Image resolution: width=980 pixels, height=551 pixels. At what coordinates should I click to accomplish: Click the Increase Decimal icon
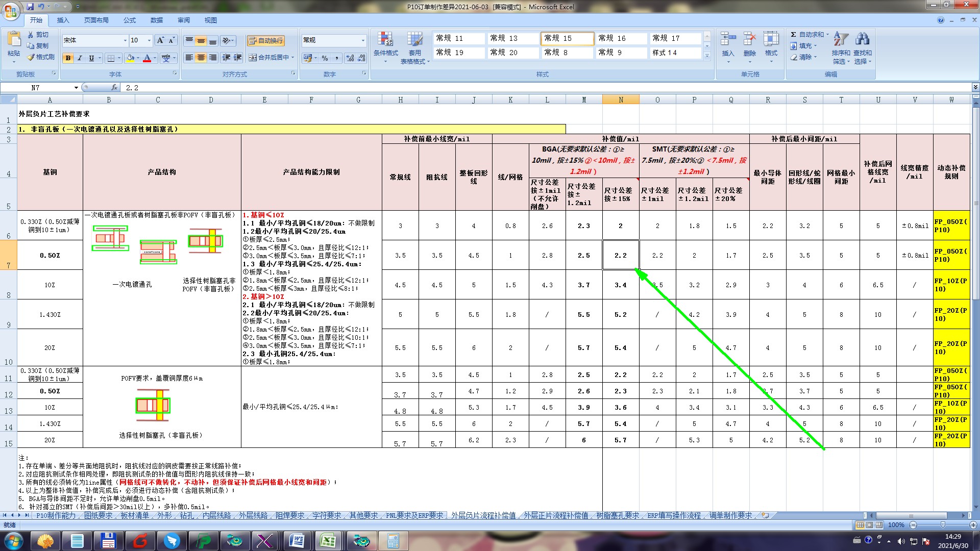pos(350,58)
